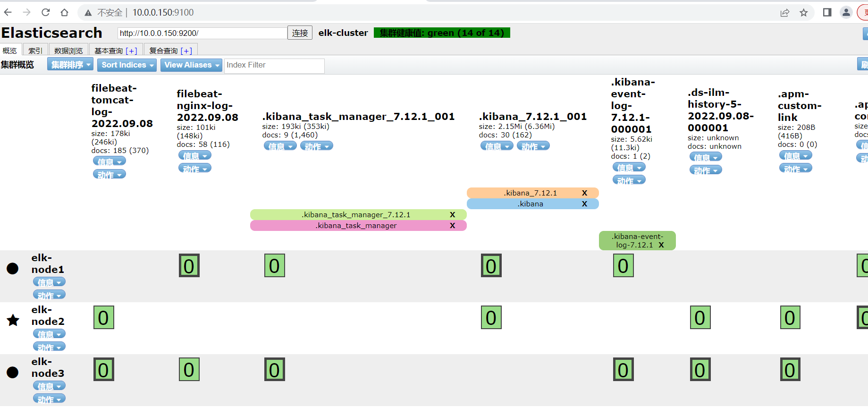Image resolution: width=868 pixels, height=408 pixels.
Task: Remove the .kibana alias
Action: click(x=584, y=204)
